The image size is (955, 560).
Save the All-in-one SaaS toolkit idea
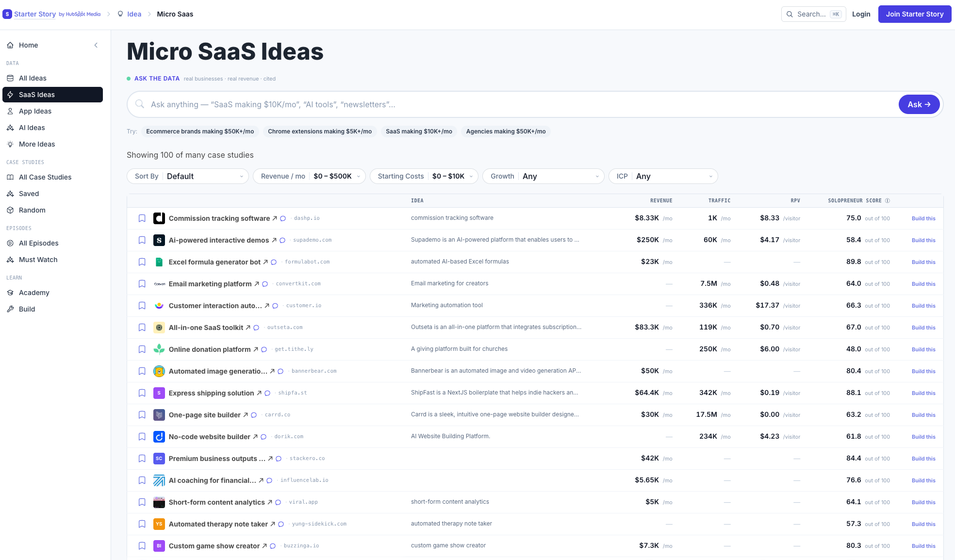click(x=142, y=328)
